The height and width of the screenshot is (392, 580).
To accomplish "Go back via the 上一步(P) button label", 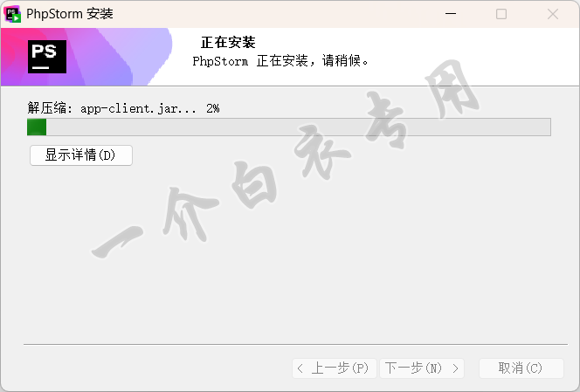I will 340,368.
